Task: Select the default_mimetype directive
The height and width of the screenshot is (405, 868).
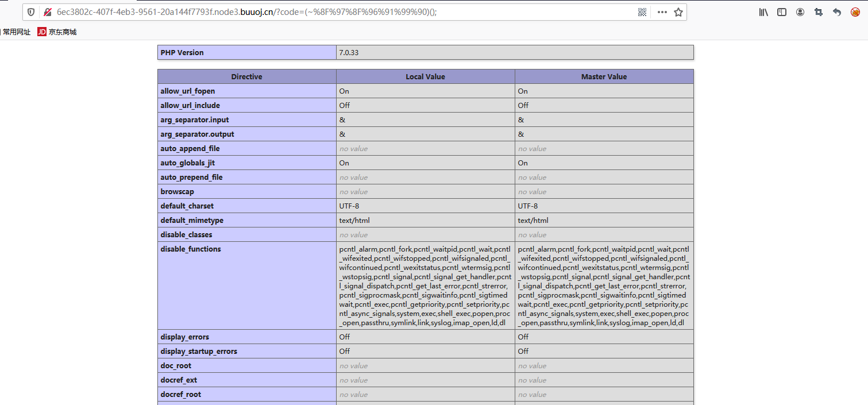Action: pos(192,220)
